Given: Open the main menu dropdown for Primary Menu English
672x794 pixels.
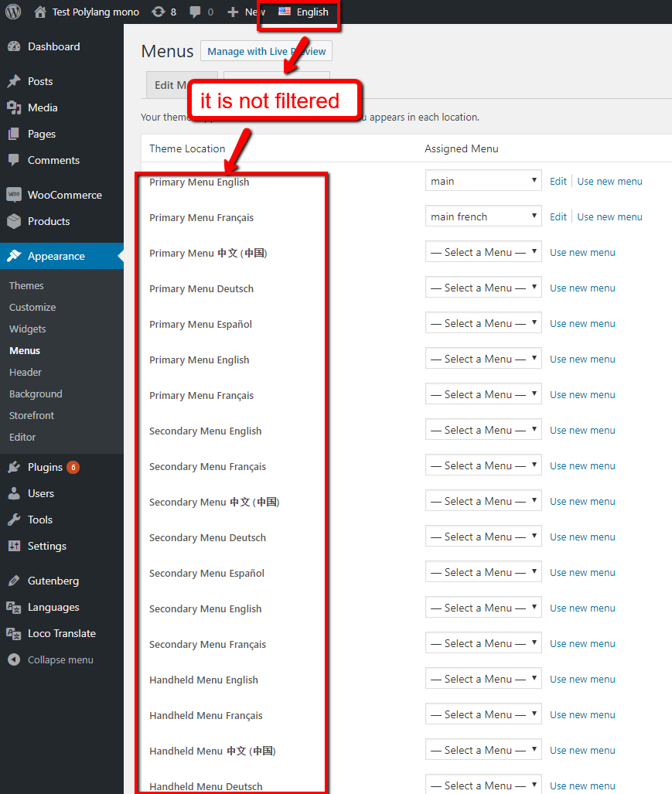Looking at the screenshot, I should coord(483,180).
